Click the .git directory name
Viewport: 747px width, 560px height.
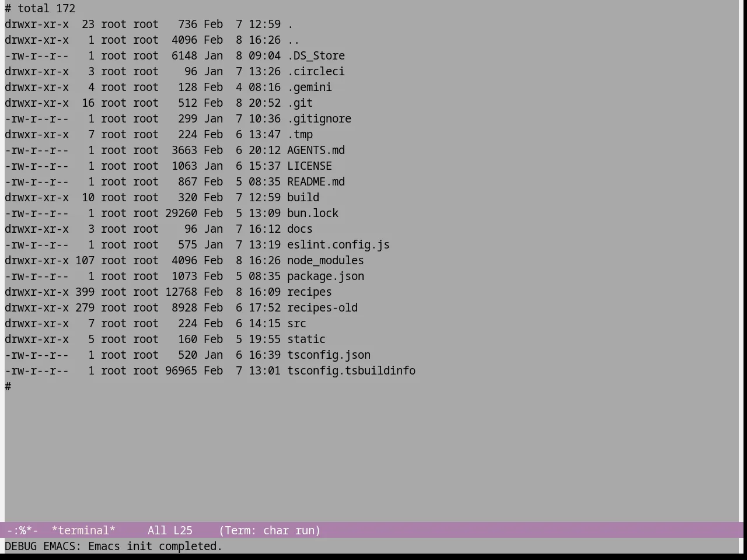(x=300, y=103)
